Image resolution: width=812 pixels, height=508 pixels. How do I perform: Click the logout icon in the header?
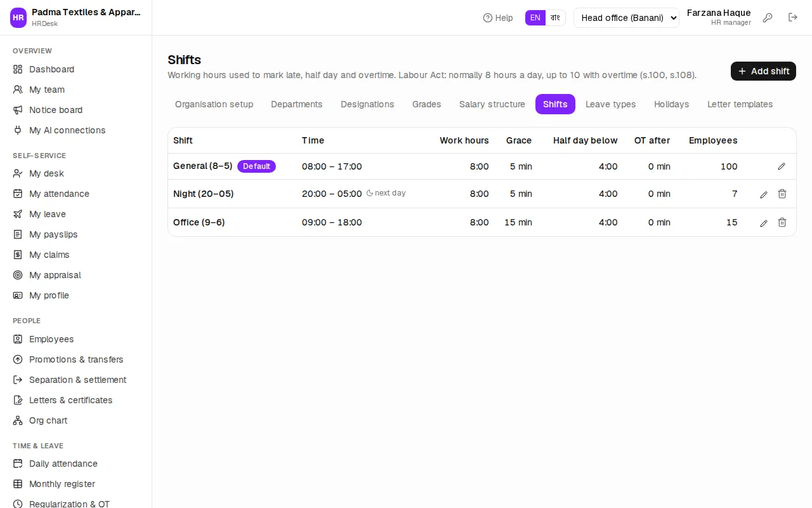pyautogui.click(x=793, y=18)
